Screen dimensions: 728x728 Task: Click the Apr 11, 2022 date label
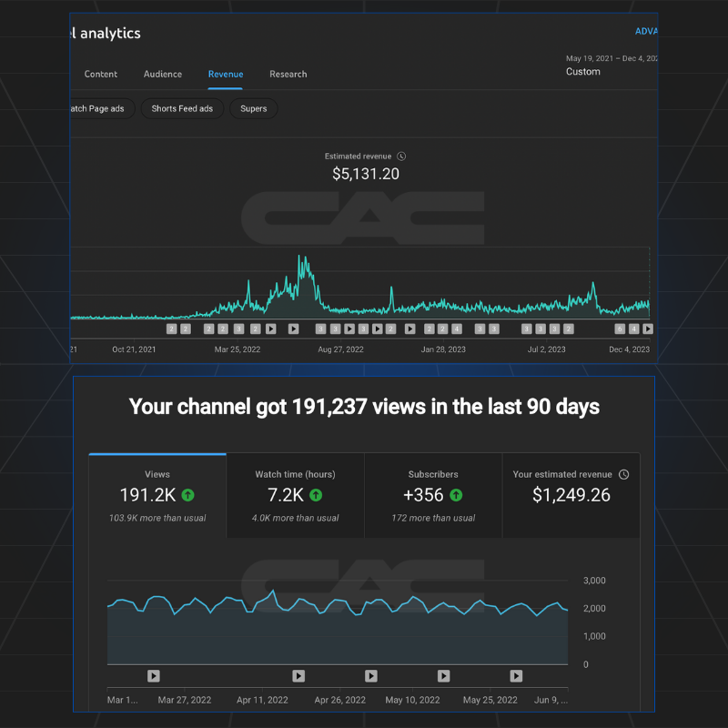click(262, 700)
